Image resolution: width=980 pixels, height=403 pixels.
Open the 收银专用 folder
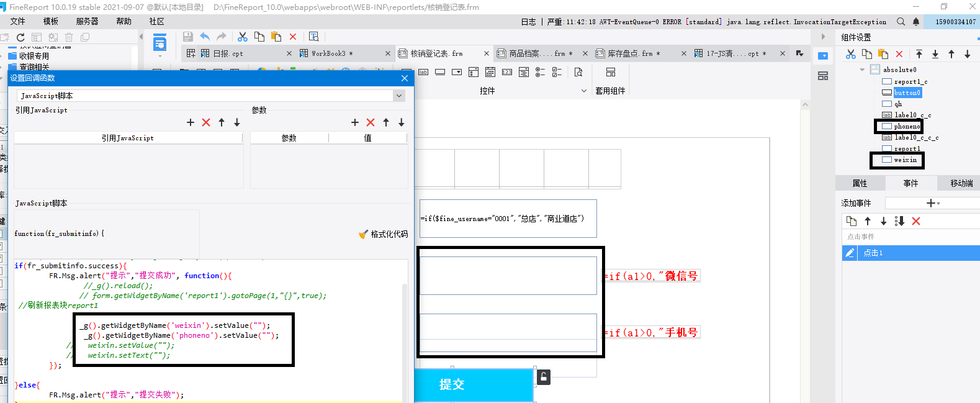34,56
